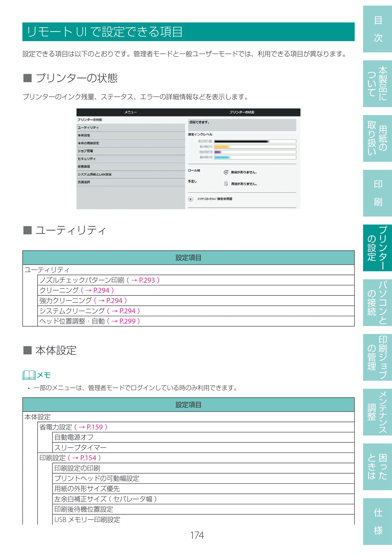The width and height of the screenshot is (392, 555).
Task: Select システム情報とLAN設定 in the screenshot menu
Action: coord(131,174)
